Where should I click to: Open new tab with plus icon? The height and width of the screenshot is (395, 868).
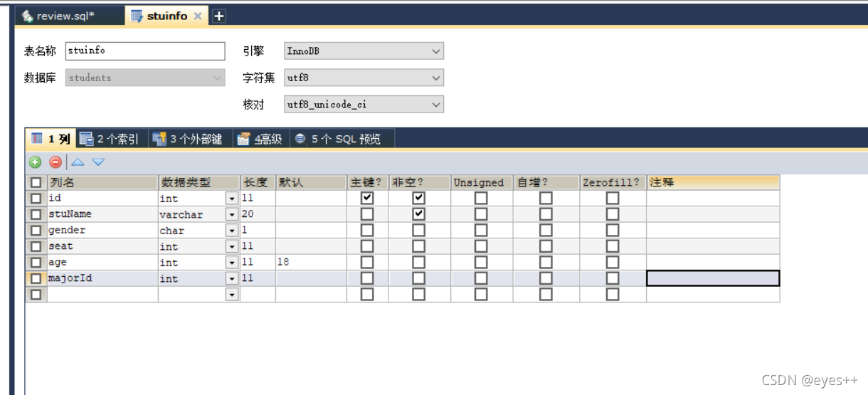tap(218, 16)
